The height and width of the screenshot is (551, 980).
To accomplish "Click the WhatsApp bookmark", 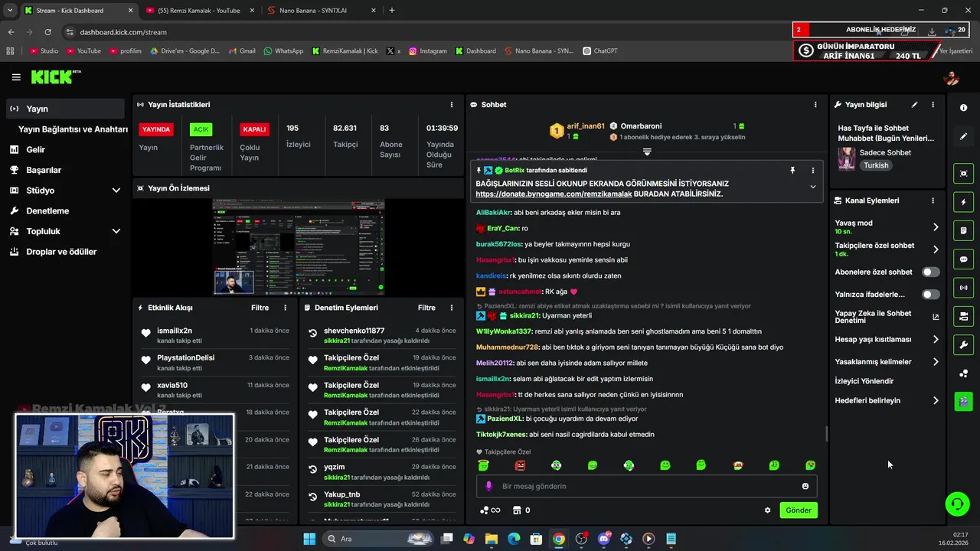I will (x=283, y=51).
